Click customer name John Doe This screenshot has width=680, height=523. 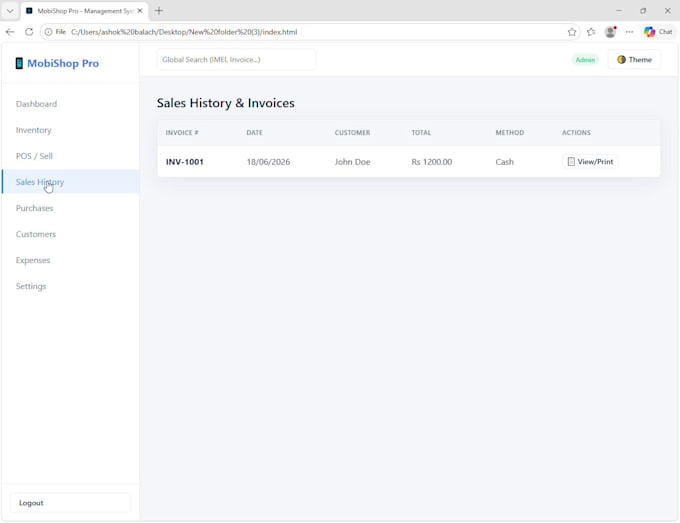353,162
